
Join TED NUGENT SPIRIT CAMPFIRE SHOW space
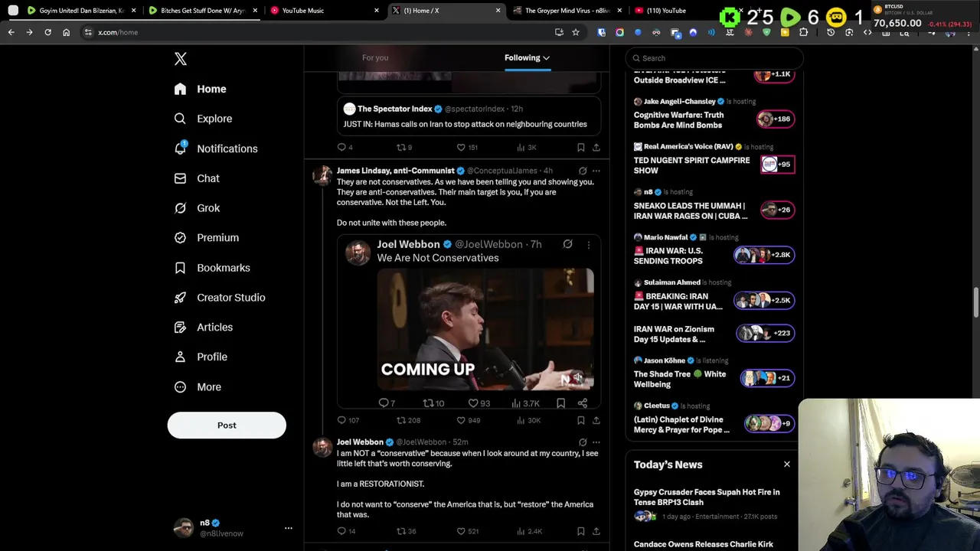pos(778,165)
